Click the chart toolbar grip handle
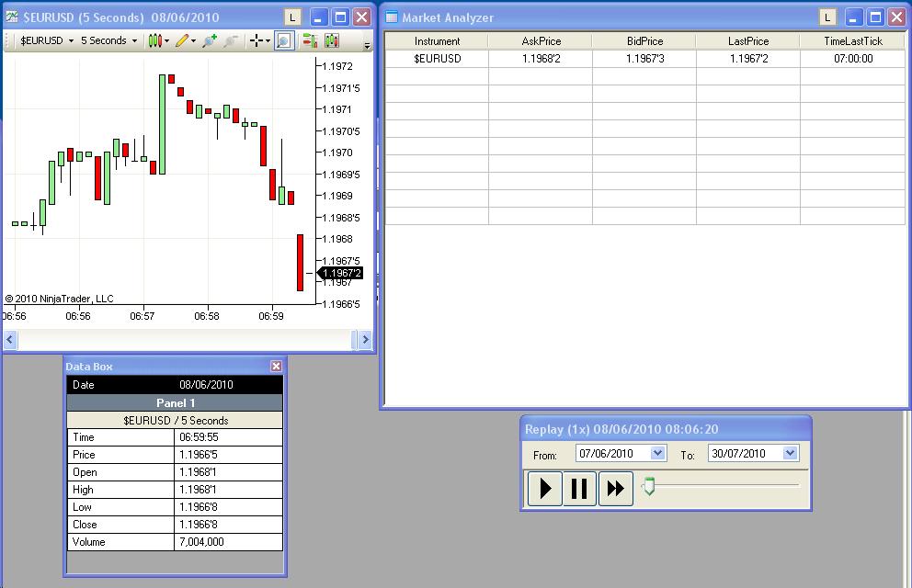 pos(7,40)
